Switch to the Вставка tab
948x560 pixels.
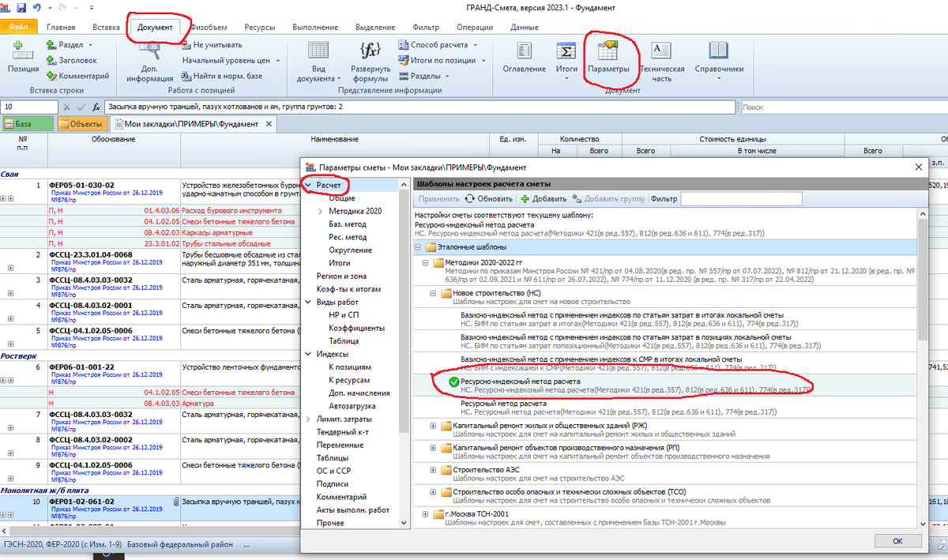point(106,27)
